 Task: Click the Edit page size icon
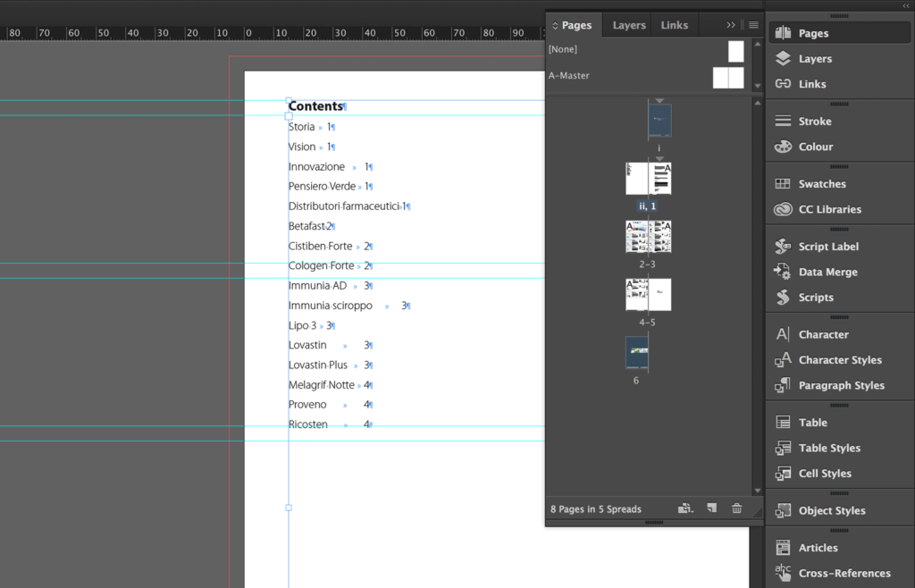click(685, 508)
